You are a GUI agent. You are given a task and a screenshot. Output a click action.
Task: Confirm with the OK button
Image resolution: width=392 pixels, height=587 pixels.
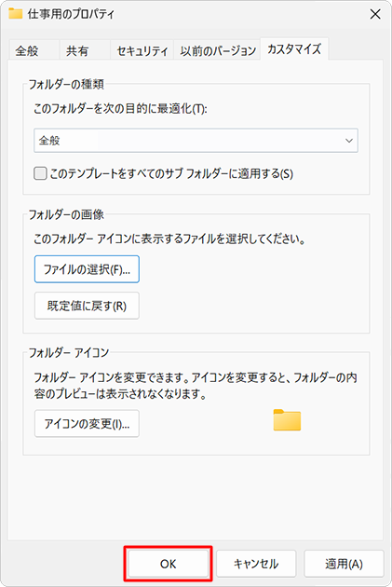[168, 564]
